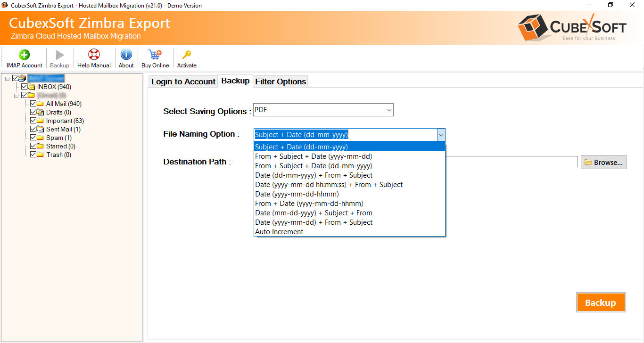Open the Help Manual lifebuoy icon
Screen dimensions: 644x343
[94, 55]
